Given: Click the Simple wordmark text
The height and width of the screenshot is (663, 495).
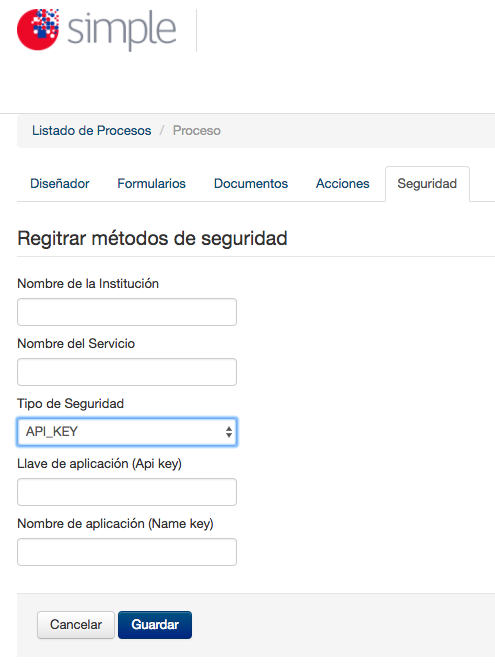Looking at the screenshot, I should [x=122, y=30].
